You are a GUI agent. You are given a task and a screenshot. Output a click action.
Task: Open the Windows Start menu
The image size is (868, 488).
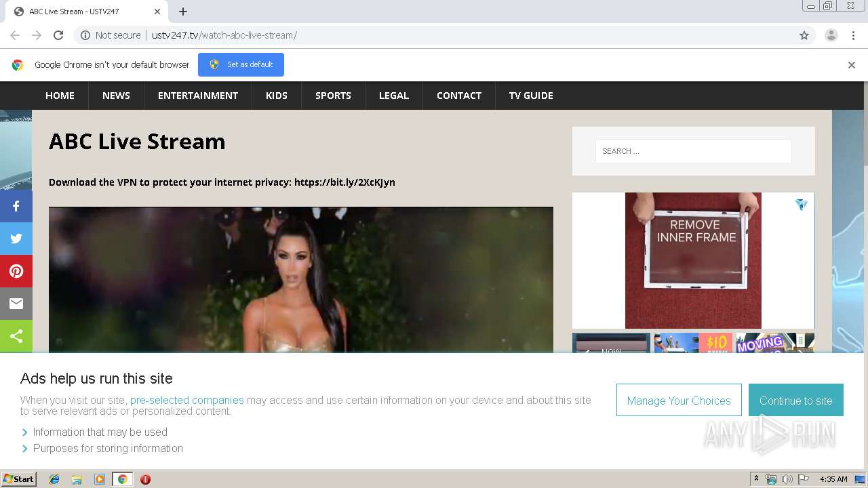[x=19, y=479]
